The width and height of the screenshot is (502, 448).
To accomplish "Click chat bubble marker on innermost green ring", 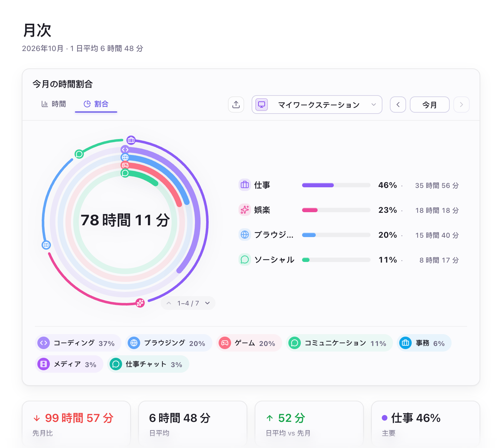I will pyautogui.click(x=125, y=173).
